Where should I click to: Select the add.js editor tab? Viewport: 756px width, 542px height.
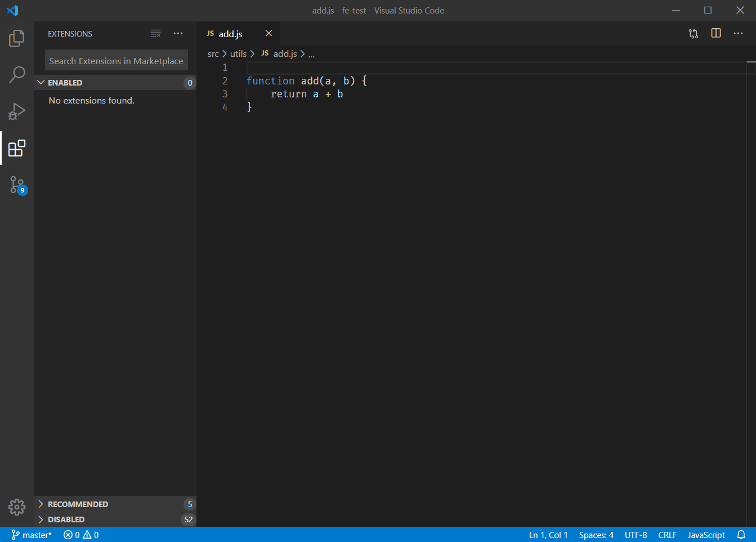[x=230, y=34]
